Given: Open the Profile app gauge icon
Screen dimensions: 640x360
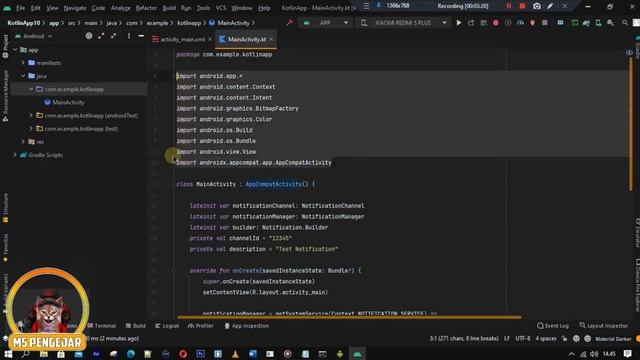Looking at the screenshot, I should click(520, 23).
